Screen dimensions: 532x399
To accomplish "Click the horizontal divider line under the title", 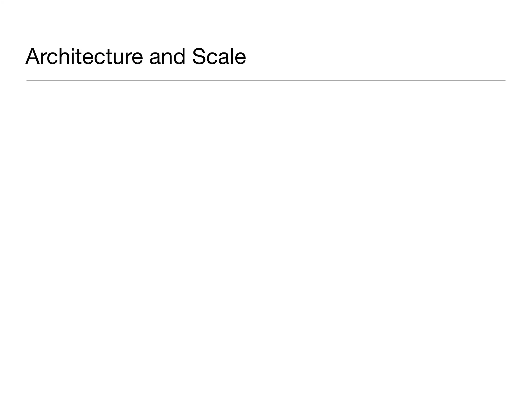I will (182, 81).
